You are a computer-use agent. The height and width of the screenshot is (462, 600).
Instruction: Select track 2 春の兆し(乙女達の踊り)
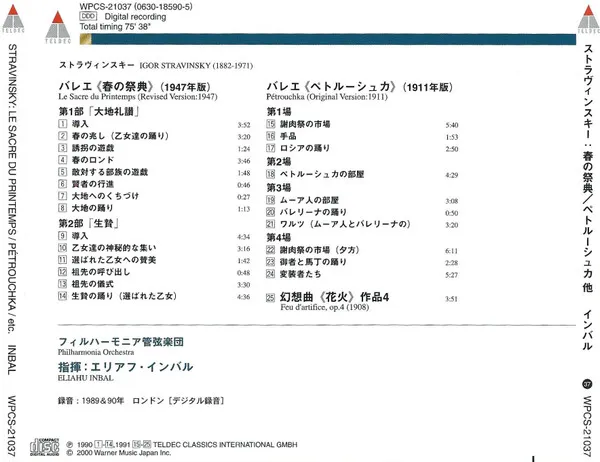pos(120,136)
